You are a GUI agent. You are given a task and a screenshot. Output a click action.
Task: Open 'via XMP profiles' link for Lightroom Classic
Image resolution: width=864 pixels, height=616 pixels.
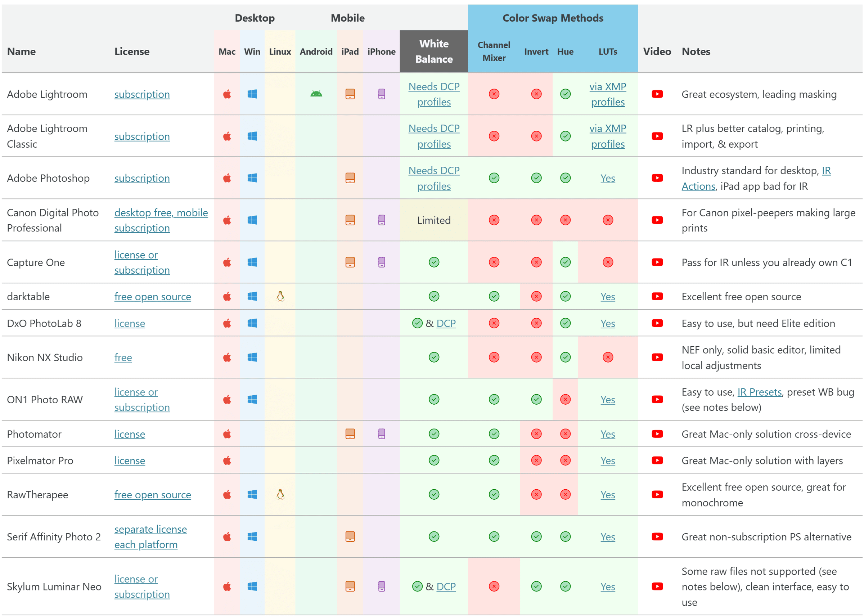[608, 136]
